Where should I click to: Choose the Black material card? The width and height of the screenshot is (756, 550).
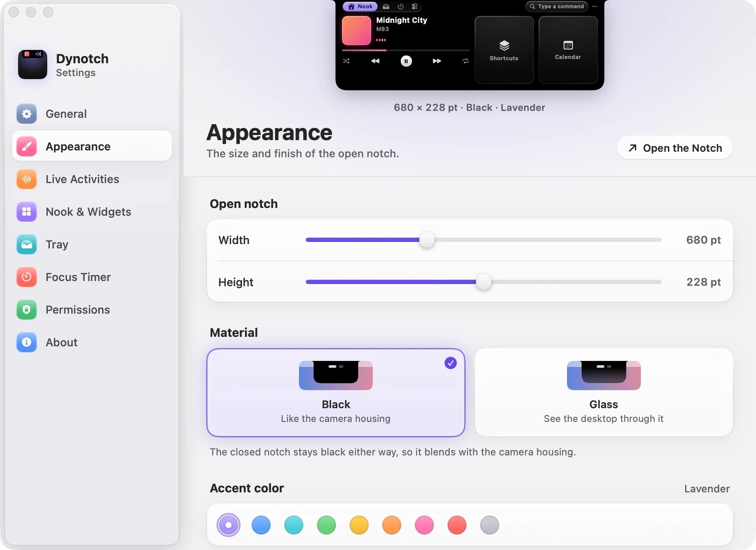point(336,393)
